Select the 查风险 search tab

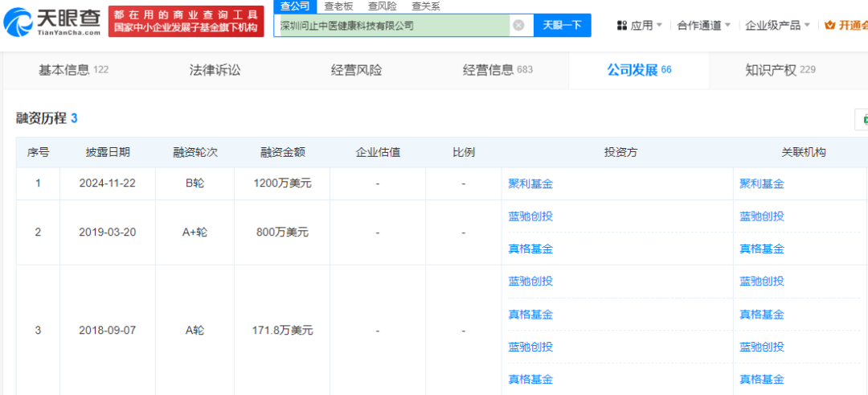[383, 6]
